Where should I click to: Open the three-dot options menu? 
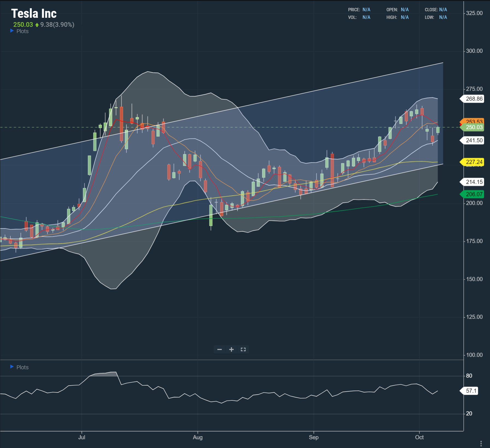(x=481, y=443)
